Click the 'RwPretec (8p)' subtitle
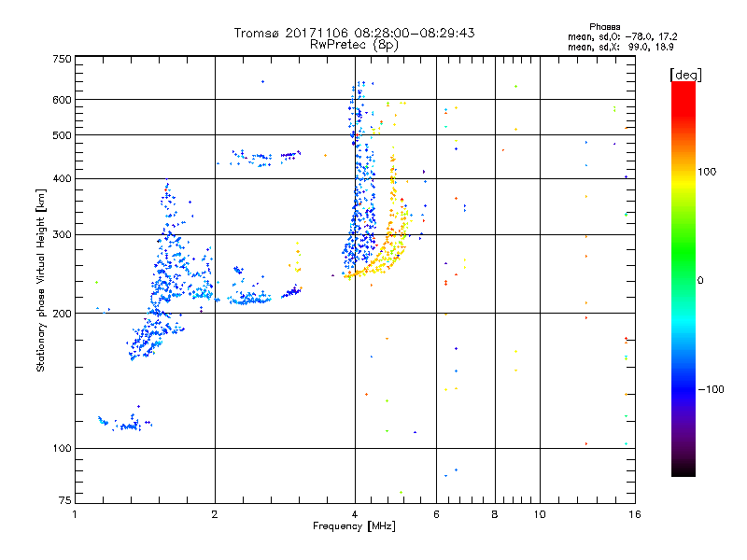The height and width of the screenshot is (560, 747). coord(354,45)
